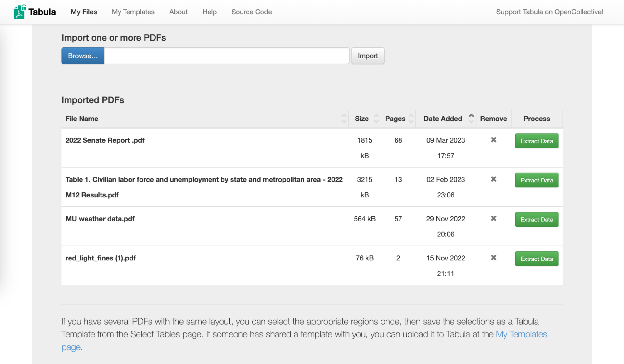Open the My Templates menu item

click(133, 12)
